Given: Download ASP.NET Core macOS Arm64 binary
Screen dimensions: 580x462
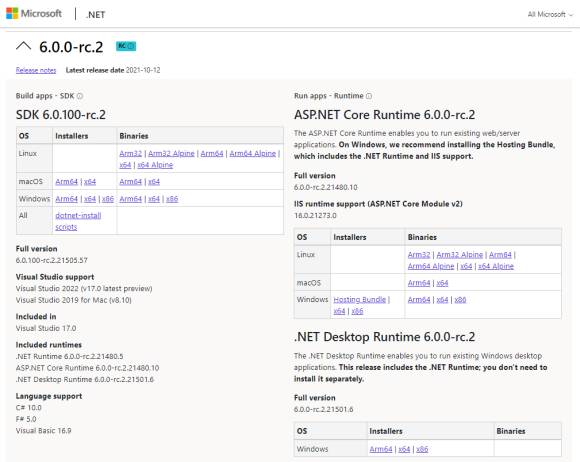Looking at the screenshot, I should click(419, 283).
